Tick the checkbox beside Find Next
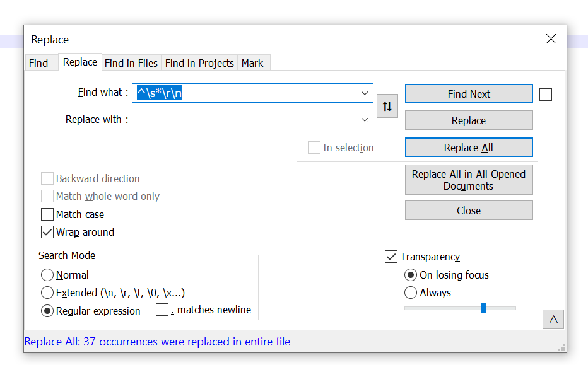 coord(546,95)
